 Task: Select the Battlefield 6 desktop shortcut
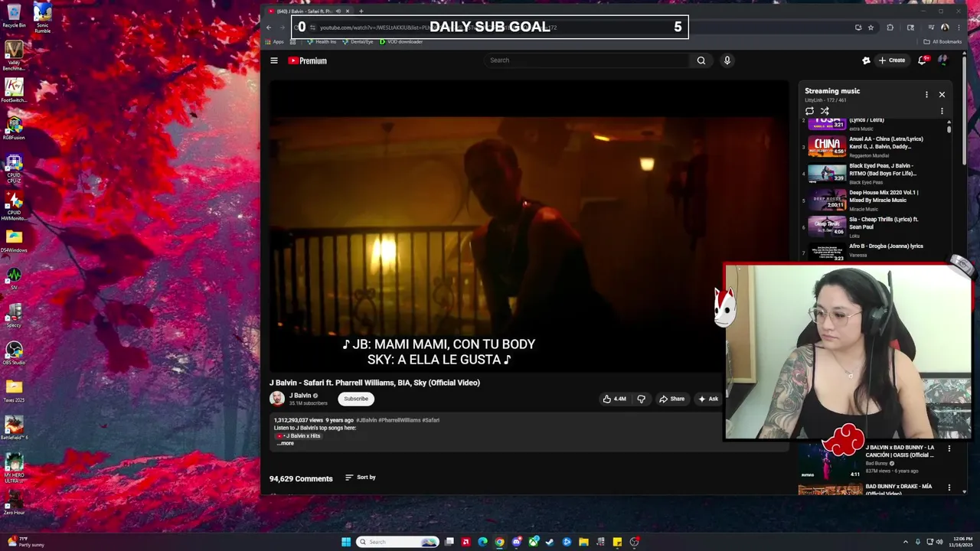coord(14,428)
